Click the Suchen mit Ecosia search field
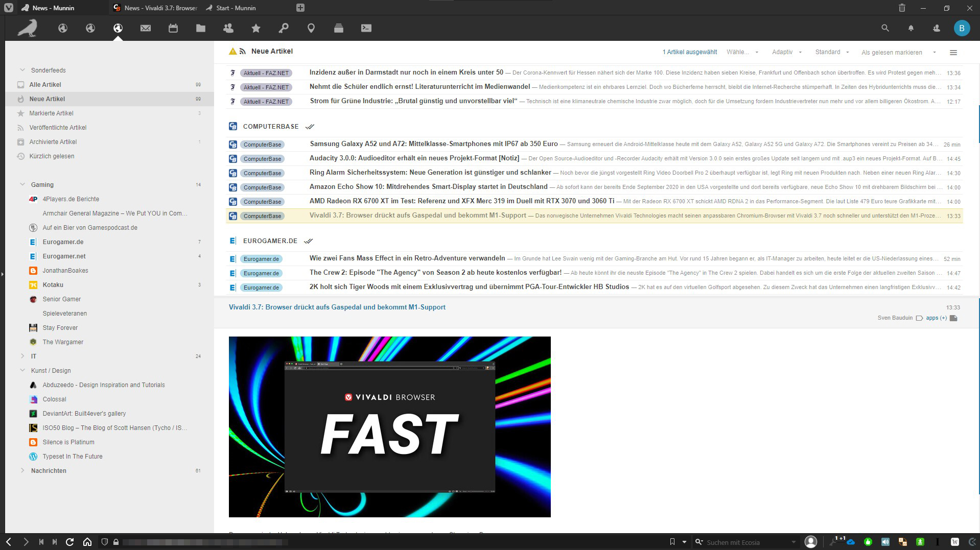 (x=747, y=542)
